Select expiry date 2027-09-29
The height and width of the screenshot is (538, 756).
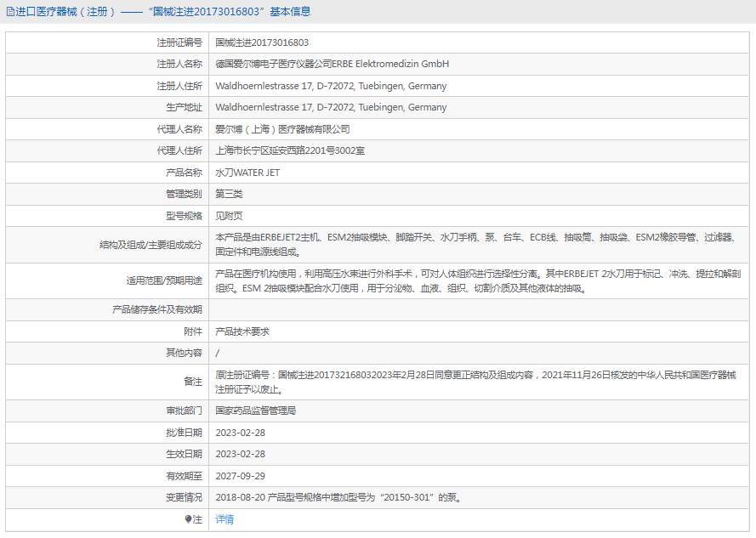pos(240,476)
